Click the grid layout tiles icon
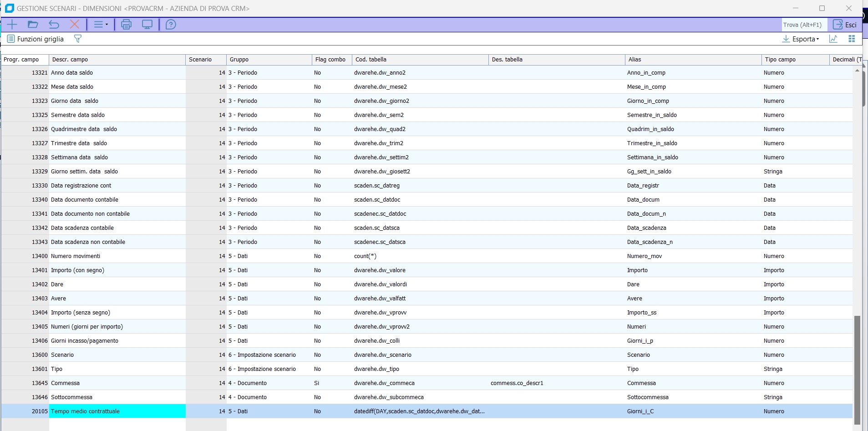The height and width of the screenshot is (431, 868). point(852,39)
